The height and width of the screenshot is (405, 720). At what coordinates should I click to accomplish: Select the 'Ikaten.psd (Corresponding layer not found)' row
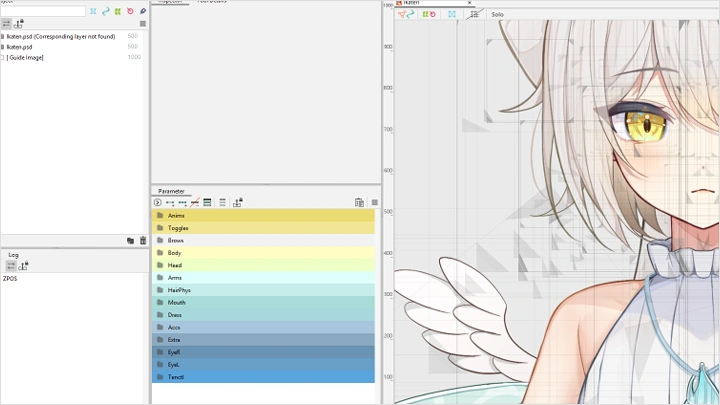coord(73,36)
